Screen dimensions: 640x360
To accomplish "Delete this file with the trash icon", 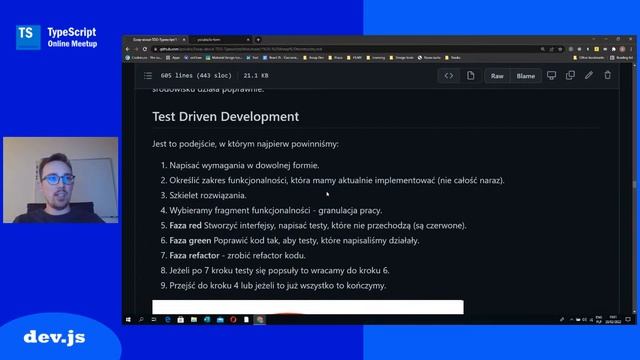I will pyautogui.click(x=607, y=76).
